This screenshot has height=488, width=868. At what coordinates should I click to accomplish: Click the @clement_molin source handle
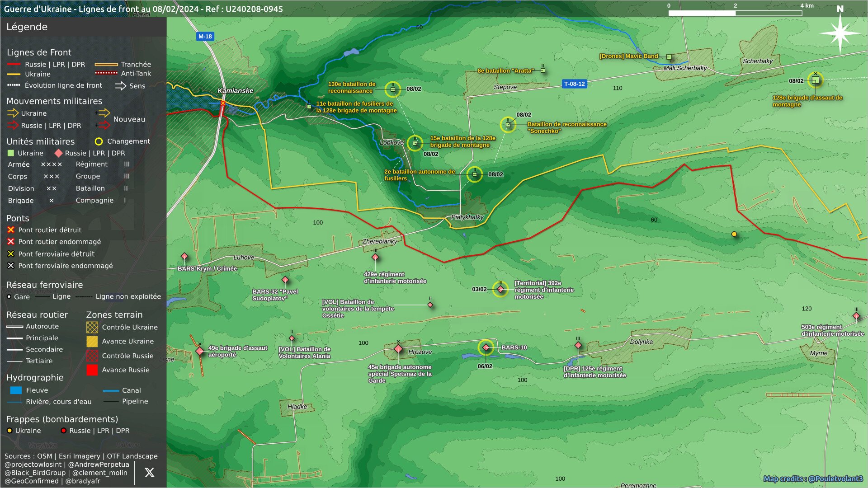[x=100, y=473]
